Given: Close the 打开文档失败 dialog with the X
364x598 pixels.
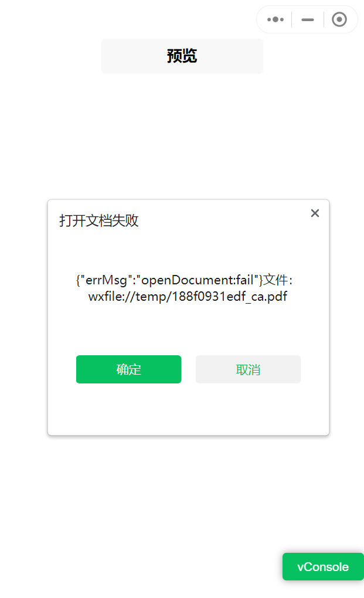Looking at the screenshot, I should point(315,213).
